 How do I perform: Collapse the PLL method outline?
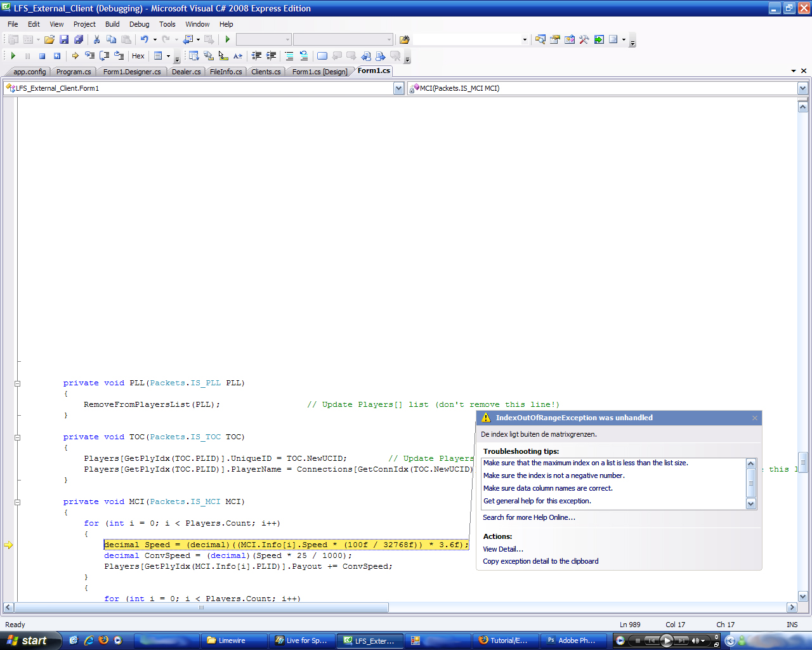(17, 383)
